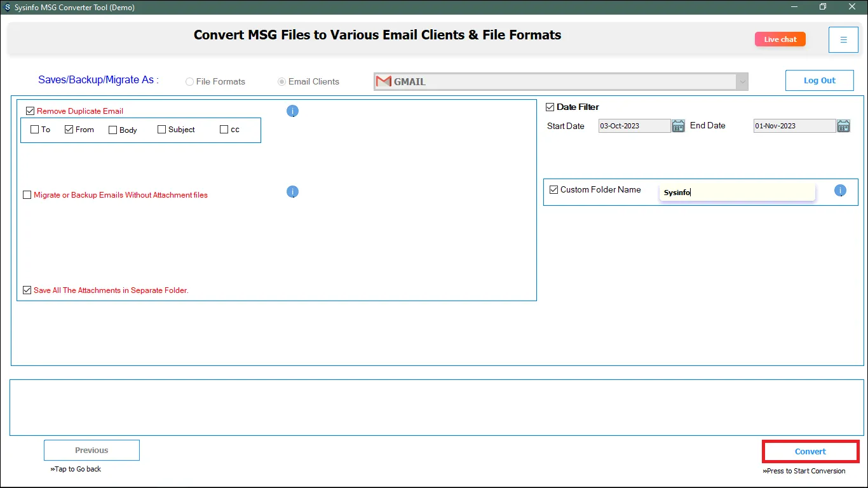Click the info icon for Custom Folder Name

point(840,191)
